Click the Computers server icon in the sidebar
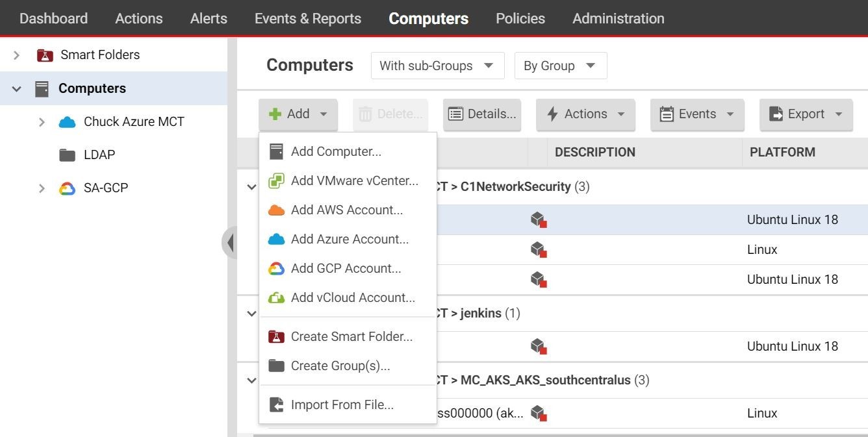Screen dimensions: 868x437 42,89
